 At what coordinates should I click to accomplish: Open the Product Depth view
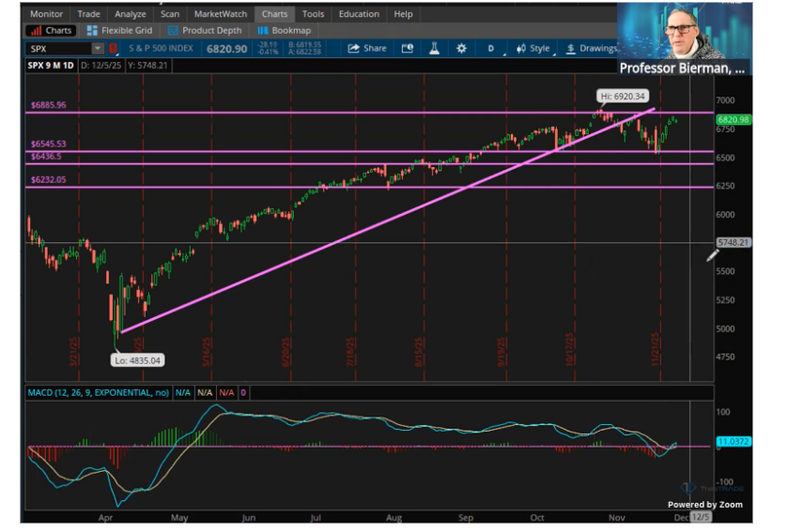click(203, 30)
